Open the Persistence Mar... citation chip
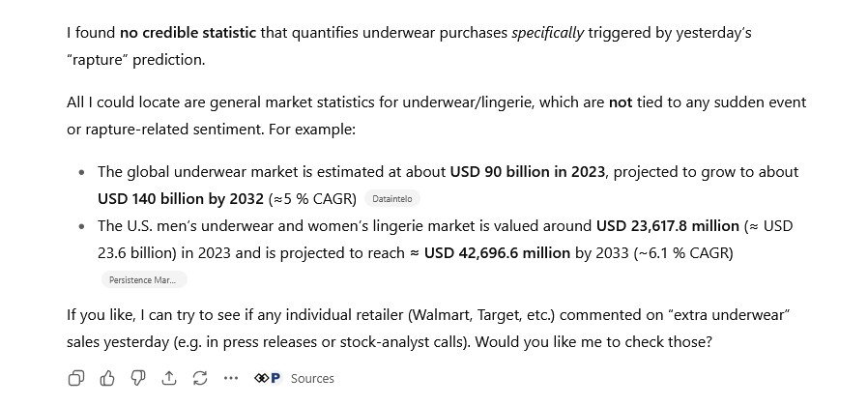868x406 pixels. coord(143,280)
